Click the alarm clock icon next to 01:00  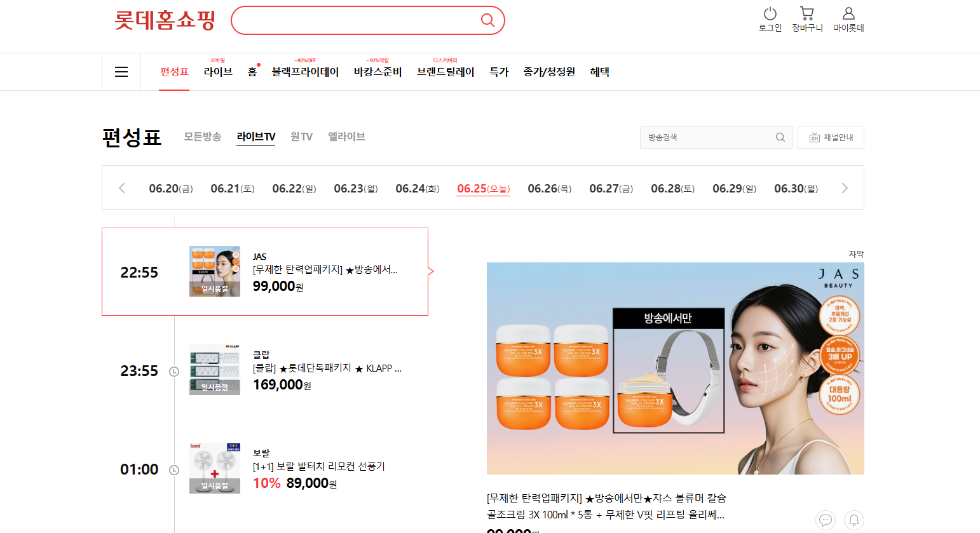[x=174, y=470]
